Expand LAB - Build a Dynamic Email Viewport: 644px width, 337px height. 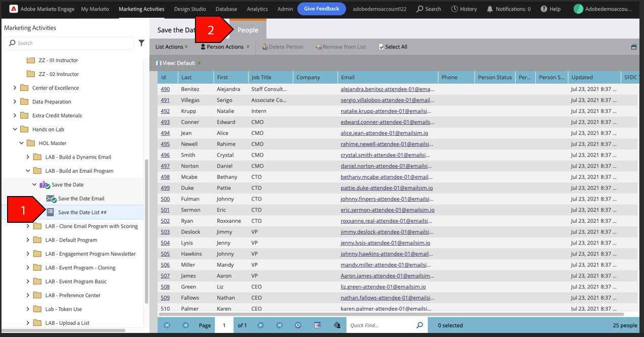coord(28,157)
